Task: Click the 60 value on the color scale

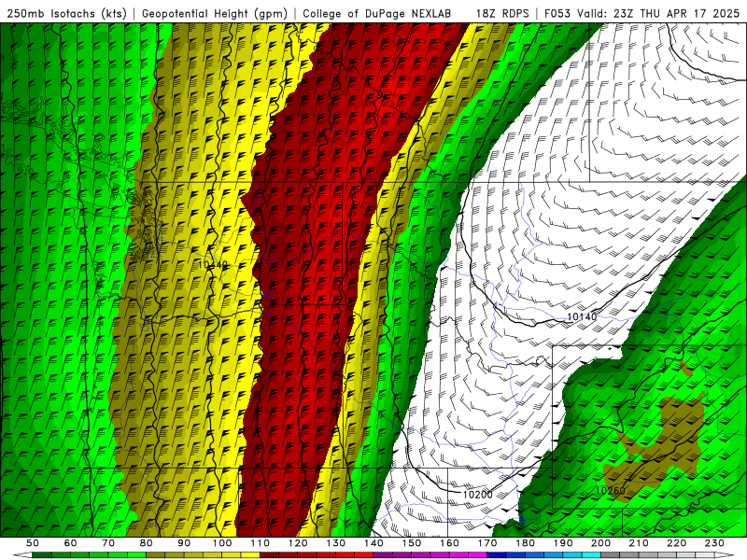Action: coord(70,543)
